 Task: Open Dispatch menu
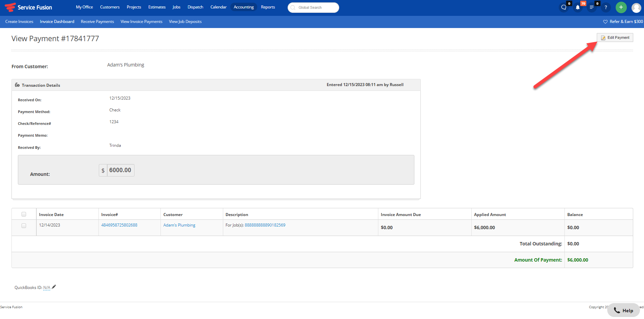pyautogui.click(x=196, y=7)
